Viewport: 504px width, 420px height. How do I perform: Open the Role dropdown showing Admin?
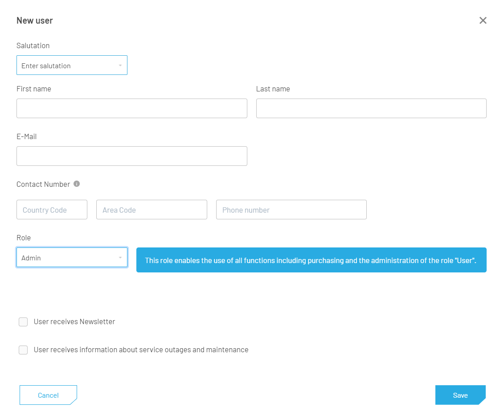tap(67, 258)
